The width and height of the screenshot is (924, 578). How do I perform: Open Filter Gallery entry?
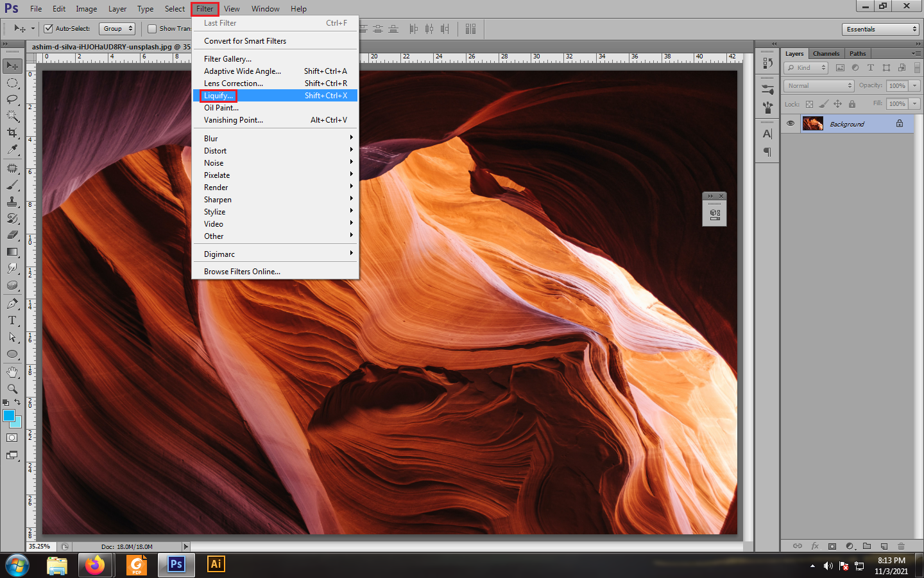[227, 59]
